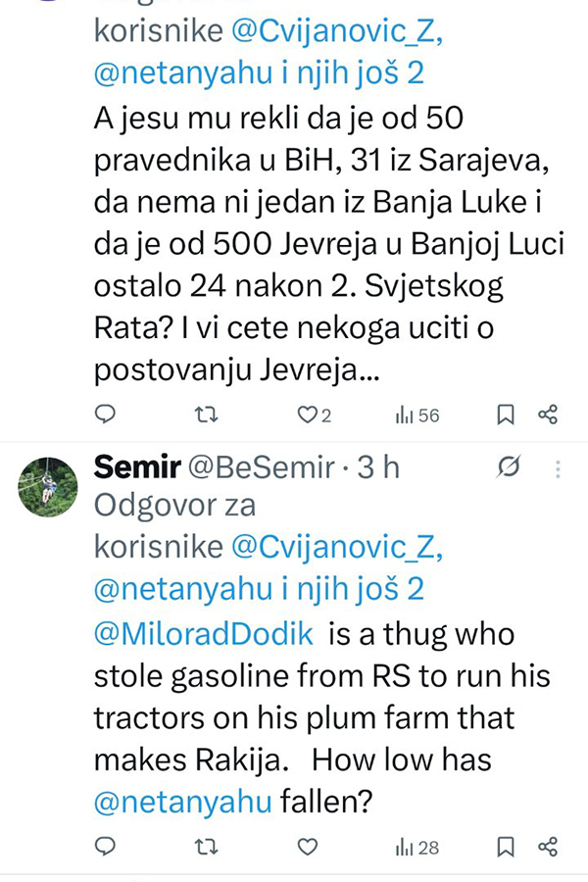Bookmark the first tweet about Sarajevo
The height and width of the screenshot is (882, 588).
click(x=506, y=416)
